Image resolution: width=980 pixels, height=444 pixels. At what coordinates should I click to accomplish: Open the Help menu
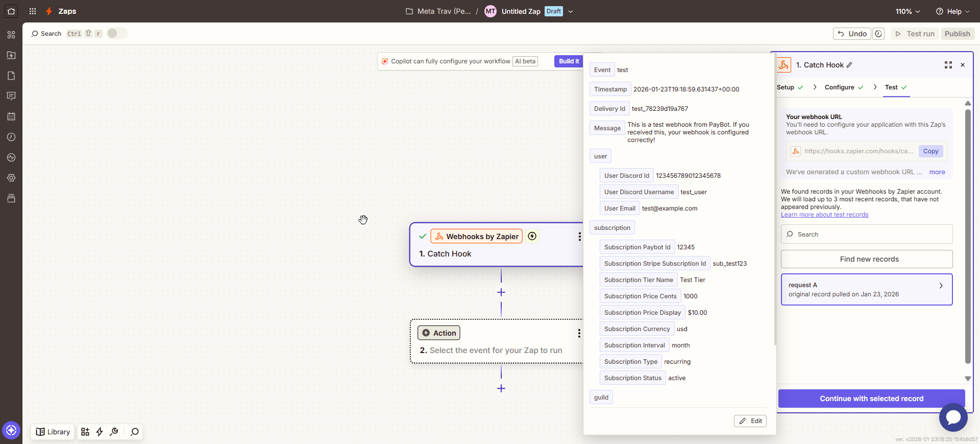(x=952, y=11)
